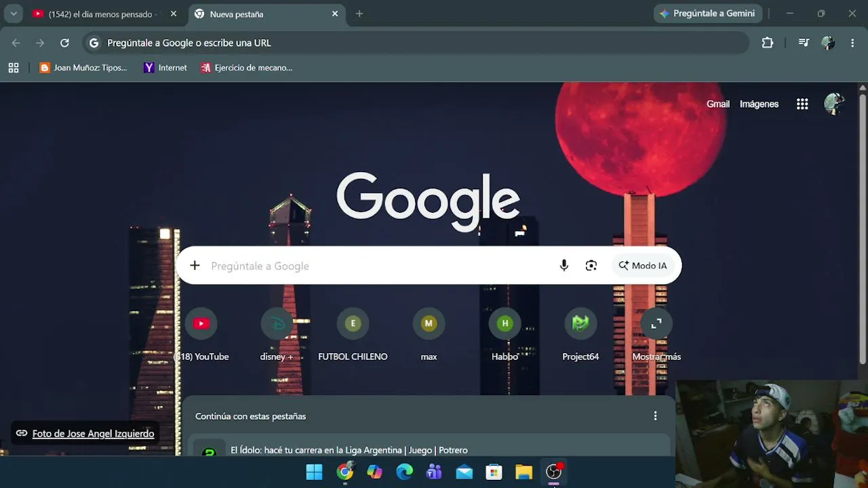This screenshot has height=488, width=868.
Task: Close the 'Nueva pestaña' tab
Action: [335, 14]
